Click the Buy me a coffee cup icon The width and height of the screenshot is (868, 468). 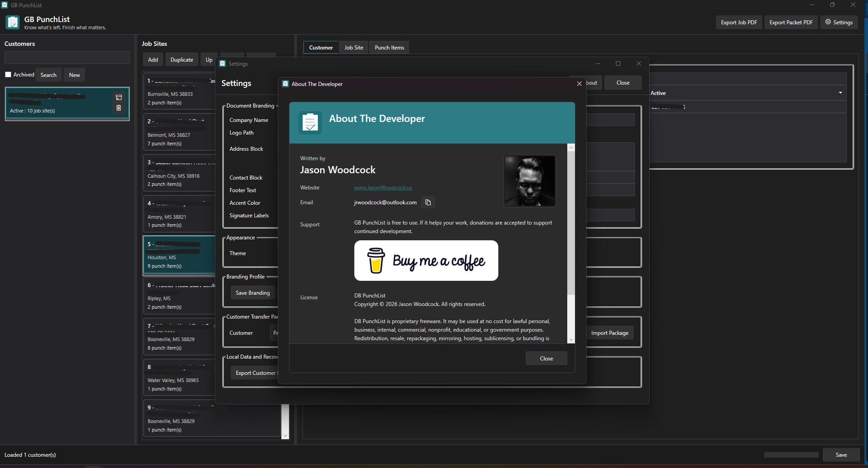[376, 261]
